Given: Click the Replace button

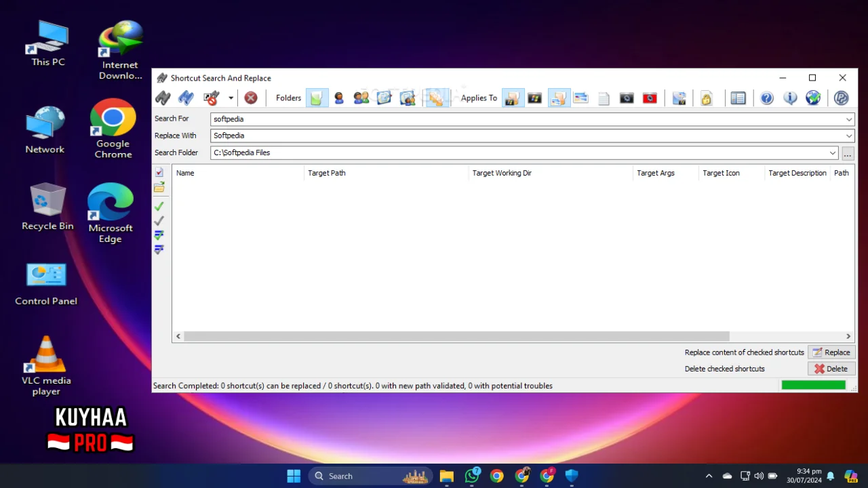Looking at the screenshot, I should [x=831, y=352].
